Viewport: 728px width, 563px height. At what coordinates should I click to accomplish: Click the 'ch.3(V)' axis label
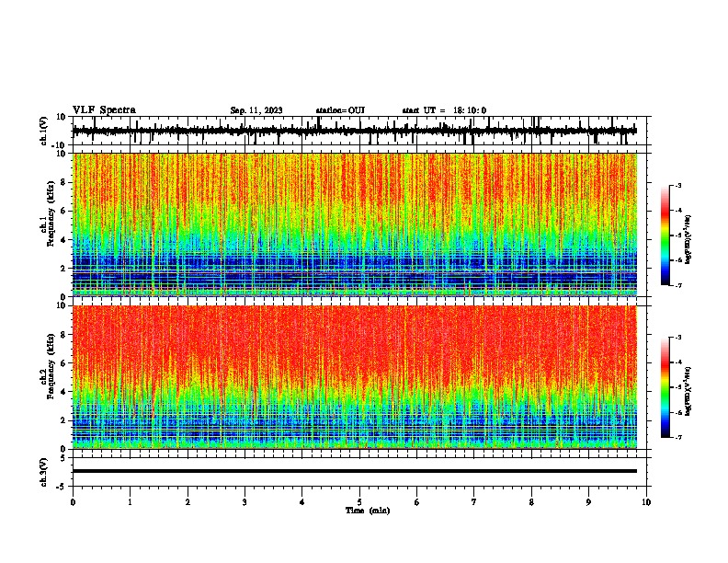(x=44, y=472)
